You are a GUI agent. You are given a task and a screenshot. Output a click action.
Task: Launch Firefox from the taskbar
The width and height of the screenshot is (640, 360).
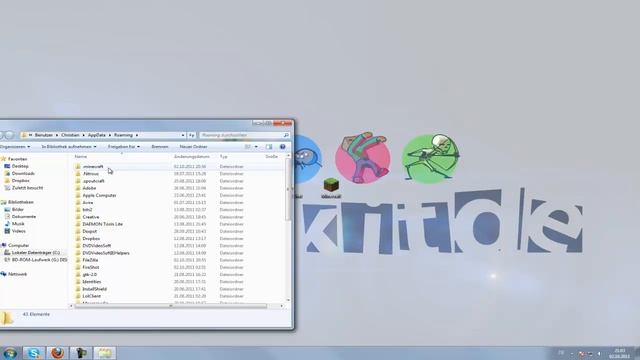(57, 353)
